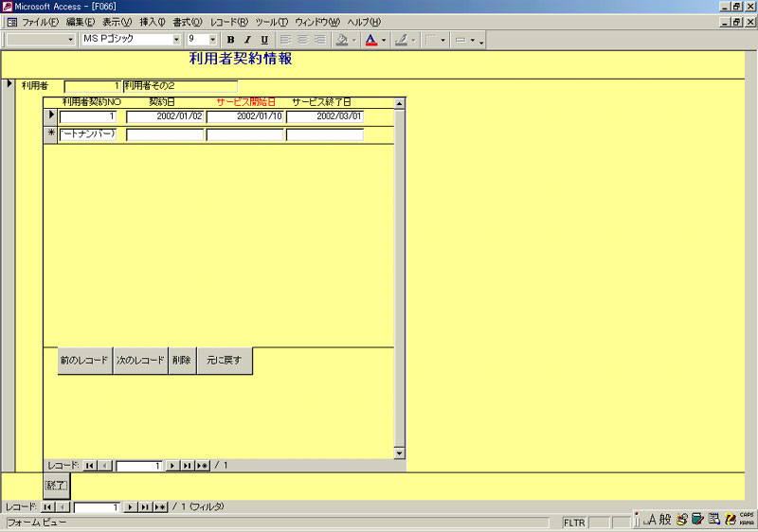
Task: Toggle underline formatting in the toolbar
Action: [x=264, y=40]
